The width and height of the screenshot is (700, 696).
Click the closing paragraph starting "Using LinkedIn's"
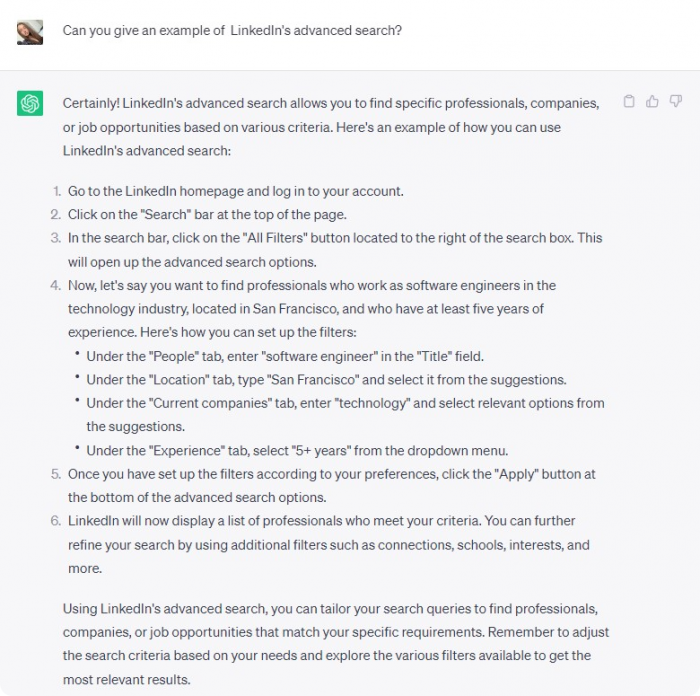coord(336,644)
